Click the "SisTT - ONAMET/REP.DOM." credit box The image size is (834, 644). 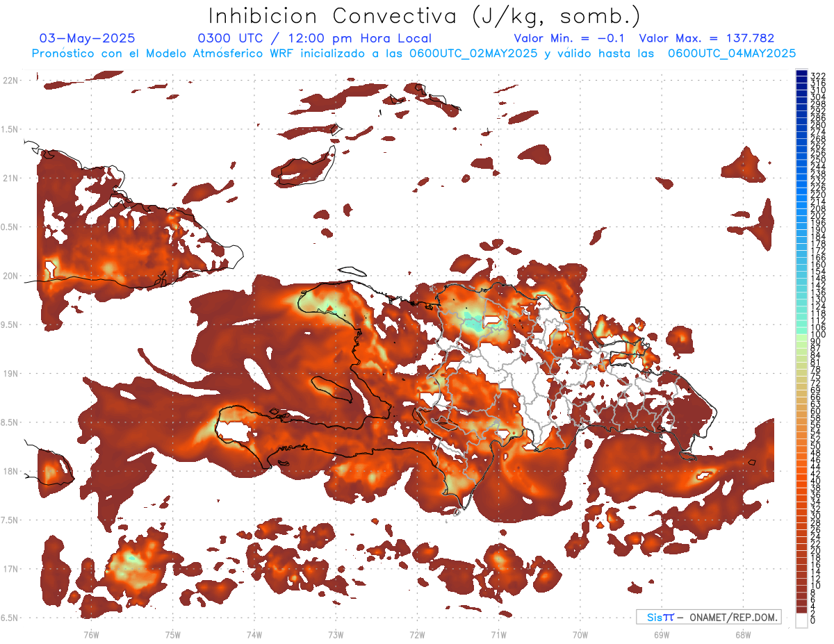pos(708,617)
